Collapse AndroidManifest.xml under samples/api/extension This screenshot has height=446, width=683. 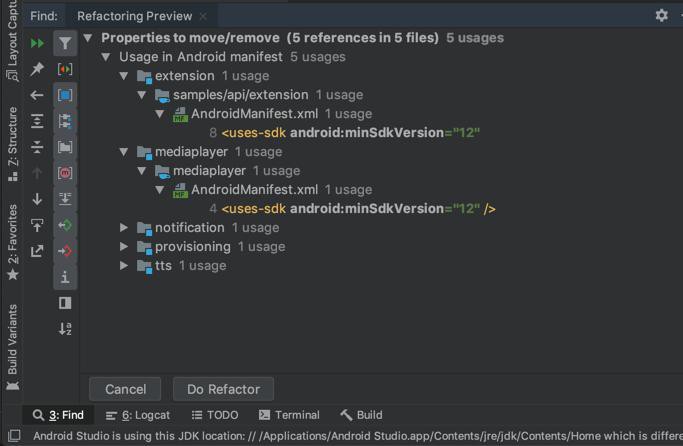pyautogui.click(x=160, y=114)
